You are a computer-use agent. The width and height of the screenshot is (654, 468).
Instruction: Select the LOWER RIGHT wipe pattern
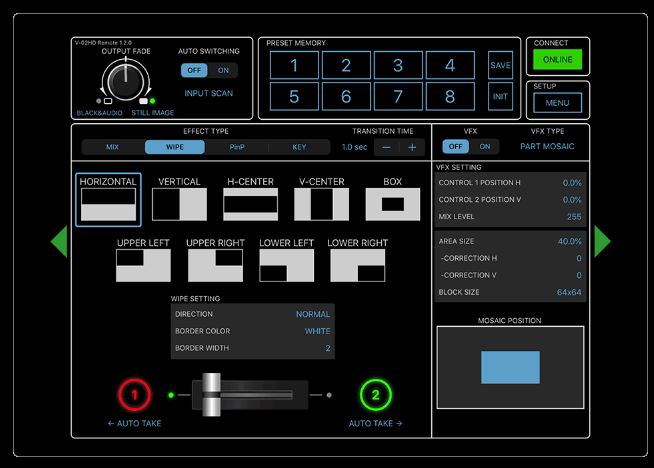(357, 260)
